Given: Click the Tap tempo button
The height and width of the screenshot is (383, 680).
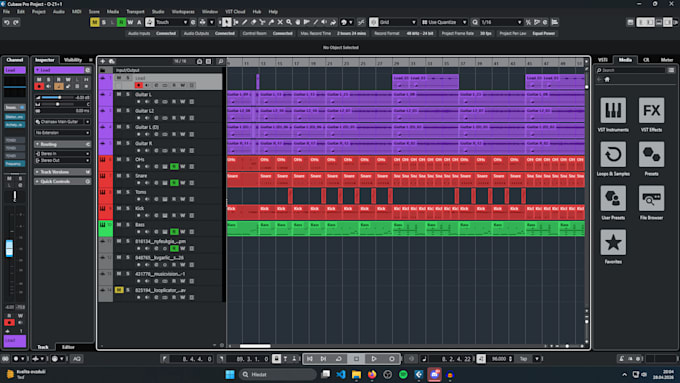Looking at the screenshot, I should (x=523, y=359).
